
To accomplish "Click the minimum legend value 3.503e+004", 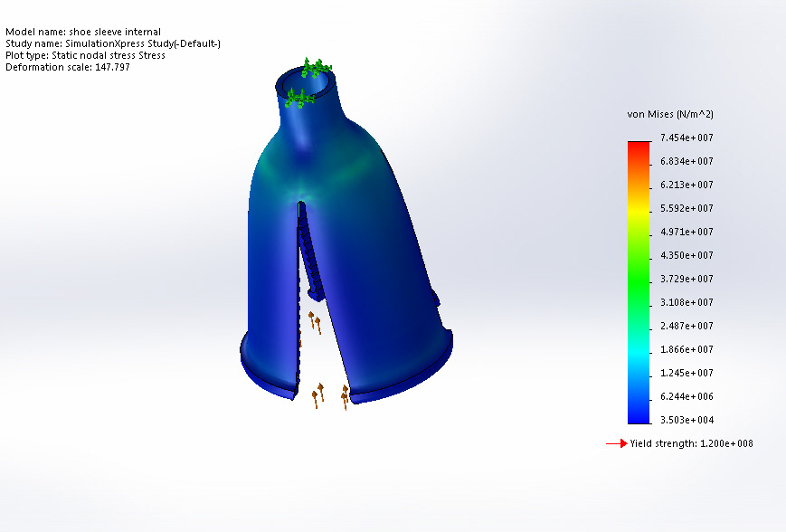I will coord(687,420).
